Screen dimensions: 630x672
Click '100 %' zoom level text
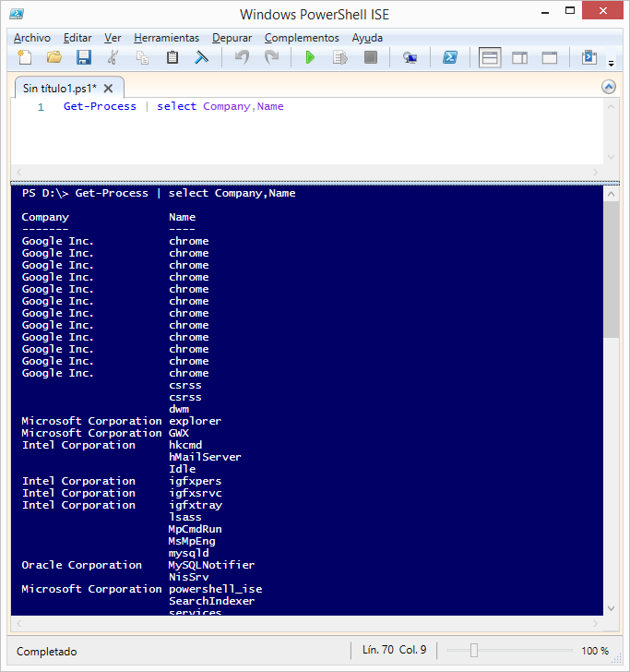click(x=595, y=651)
